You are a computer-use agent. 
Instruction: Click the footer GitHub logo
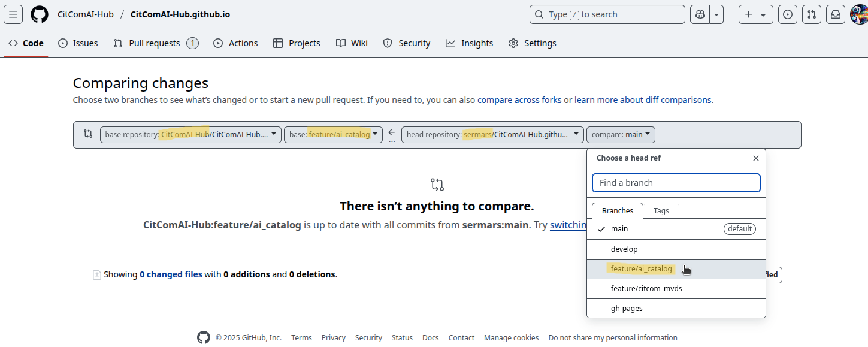click(204, 337)
